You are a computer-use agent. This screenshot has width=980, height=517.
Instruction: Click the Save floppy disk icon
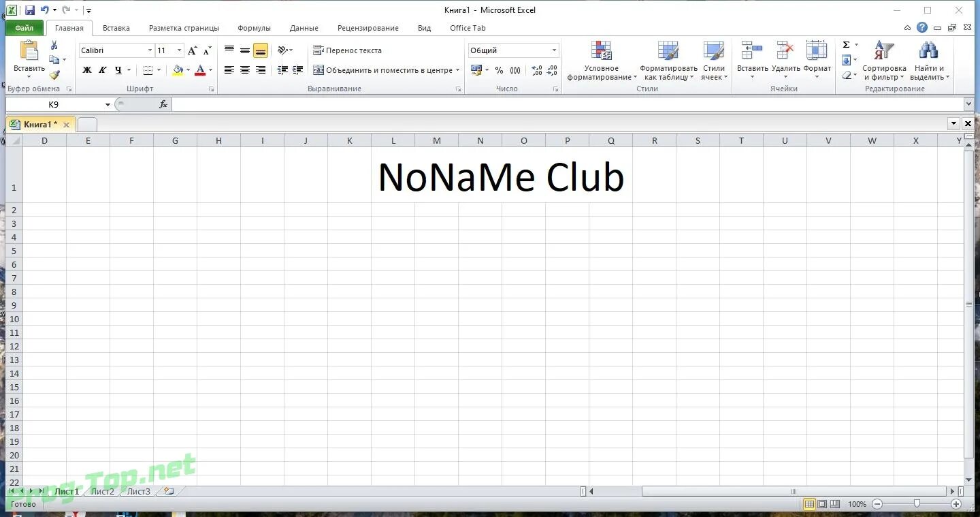tap(30, 10)
